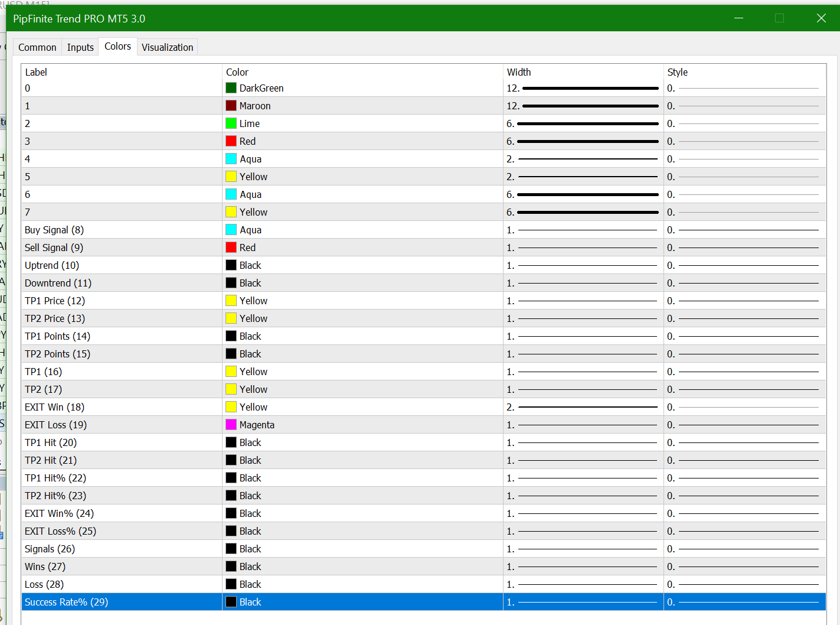Screen dimensions: 840x625
Task: Open style selector for TP1 Points (14)
Action: (x=744, y=336)
